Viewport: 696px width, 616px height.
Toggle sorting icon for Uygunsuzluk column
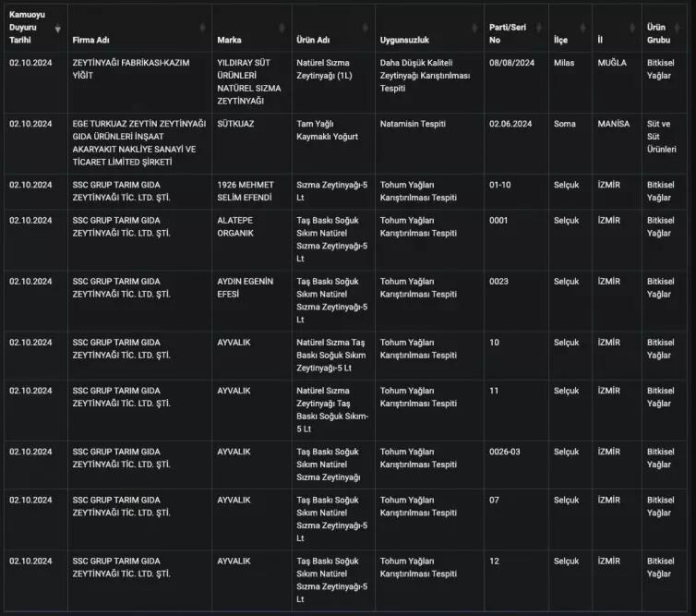[x=475, y=29]
